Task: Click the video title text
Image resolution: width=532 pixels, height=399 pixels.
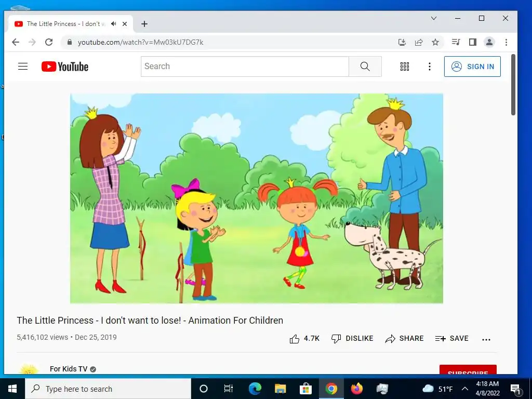Action: point(150,321)
